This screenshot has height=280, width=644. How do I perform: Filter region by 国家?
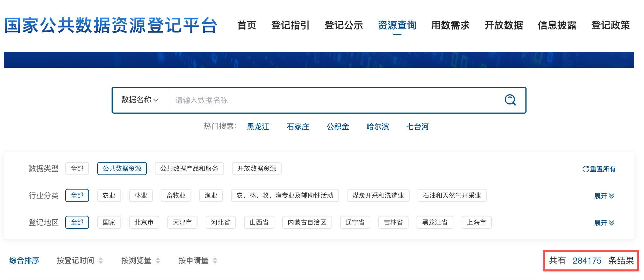(x=109, y=222)
